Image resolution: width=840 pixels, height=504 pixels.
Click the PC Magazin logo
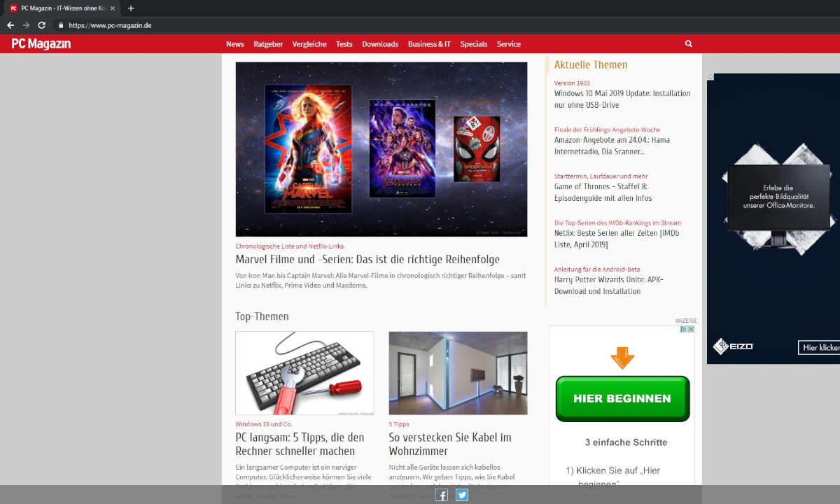point(41,43)
